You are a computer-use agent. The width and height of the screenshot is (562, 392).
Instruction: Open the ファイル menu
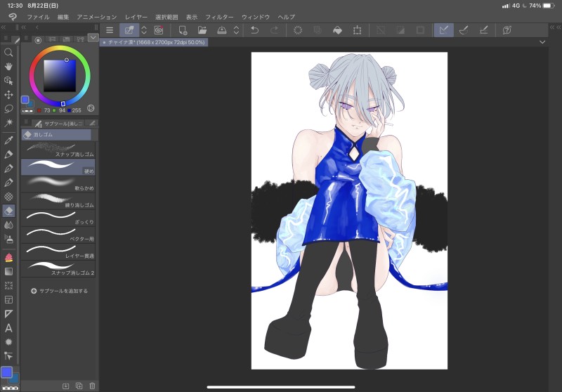[x=38, y=17]
